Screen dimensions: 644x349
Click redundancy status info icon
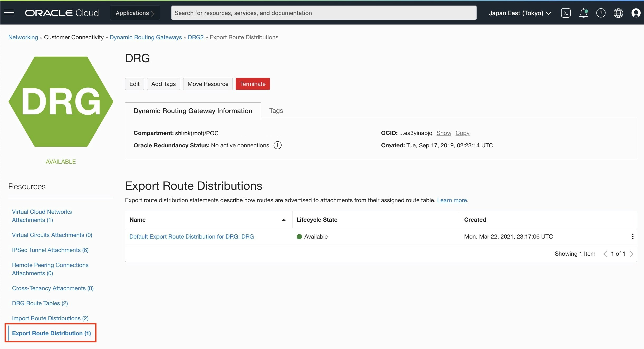[x=277, y=145]
